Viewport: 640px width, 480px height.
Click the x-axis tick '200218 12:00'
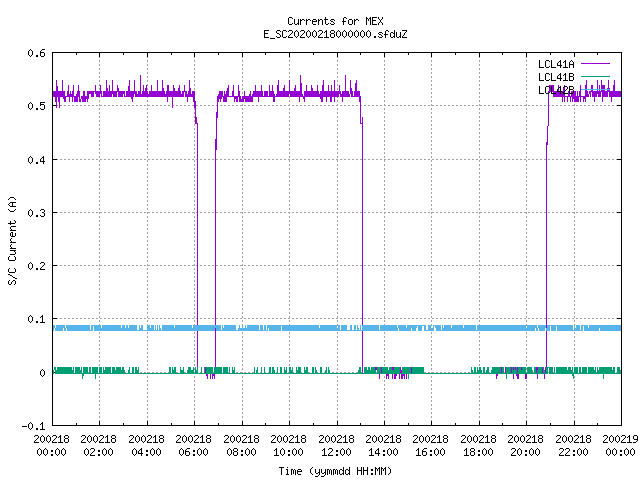(x=336, y=445)
